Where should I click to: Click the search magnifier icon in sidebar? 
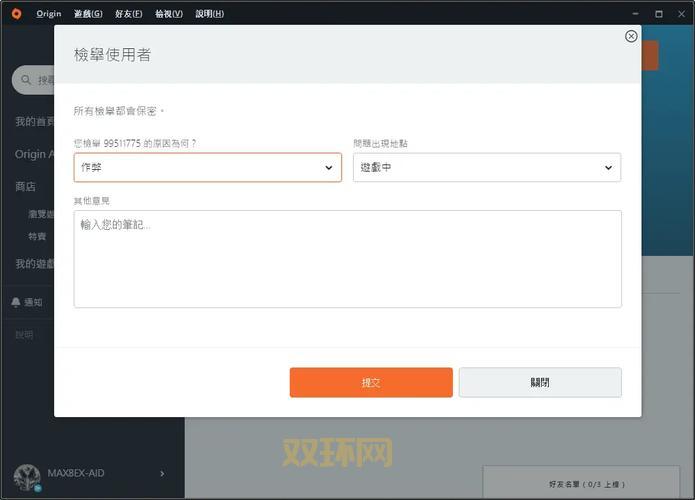click(26, 80)
